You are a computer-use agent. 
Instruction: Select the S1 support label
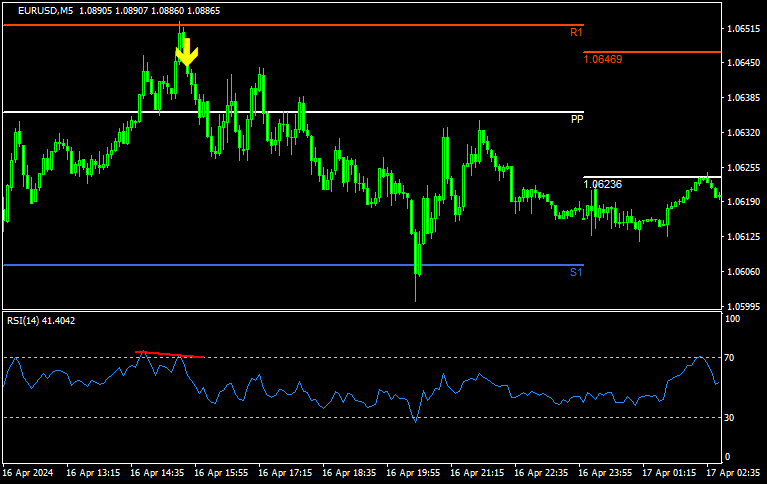click(576, 272)
